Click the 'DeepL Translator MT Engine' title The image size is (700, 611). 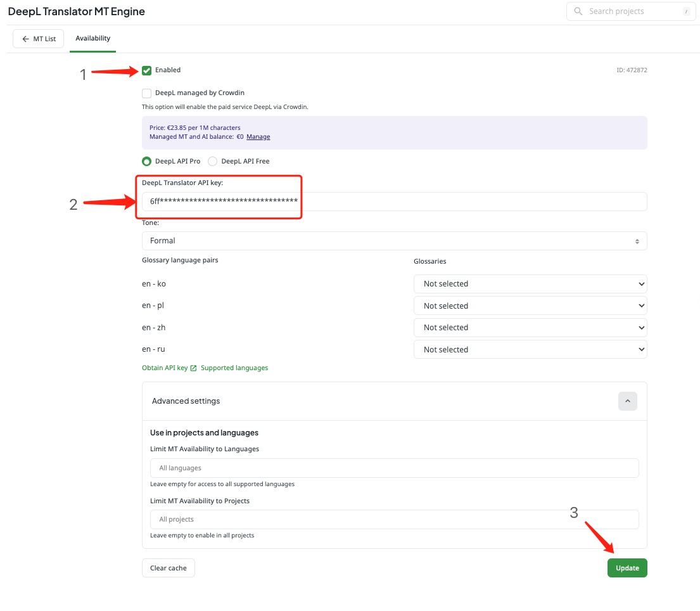77,11
